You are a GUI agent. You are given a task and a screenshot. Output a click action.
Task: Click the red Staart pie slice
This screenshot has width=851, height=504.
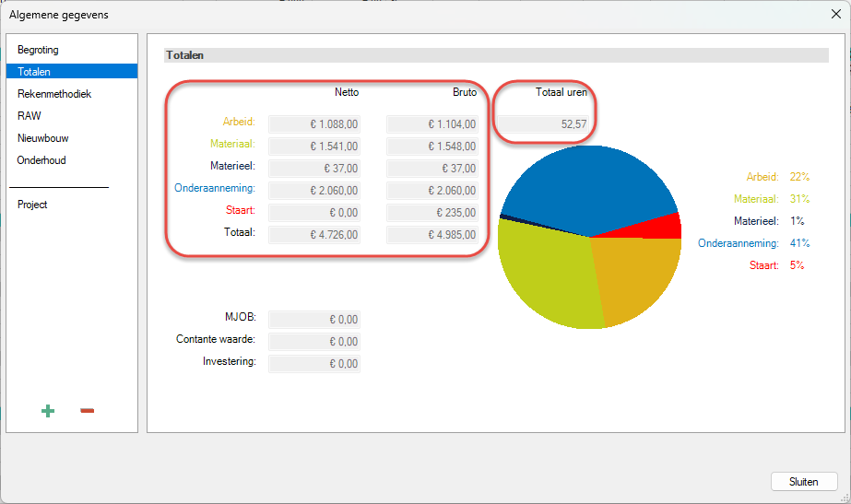tap(666, 226)
